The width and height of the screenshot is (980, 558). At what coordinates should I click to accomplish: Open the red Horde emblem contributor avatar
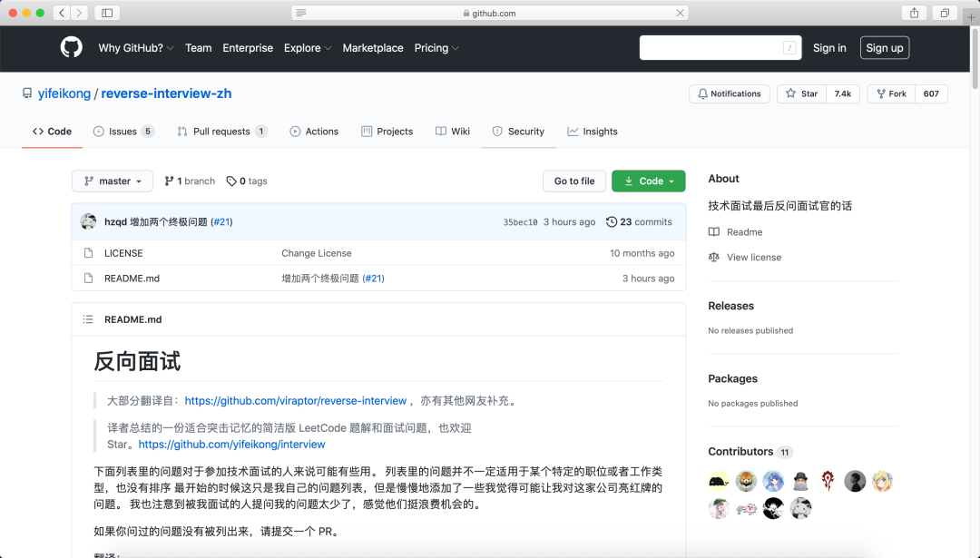click(828, 481)
